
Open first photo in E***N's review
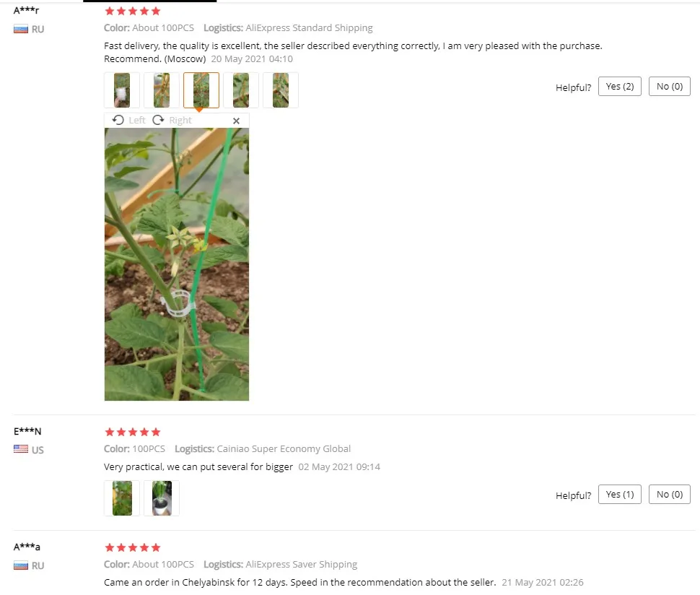tap(122, 498)
